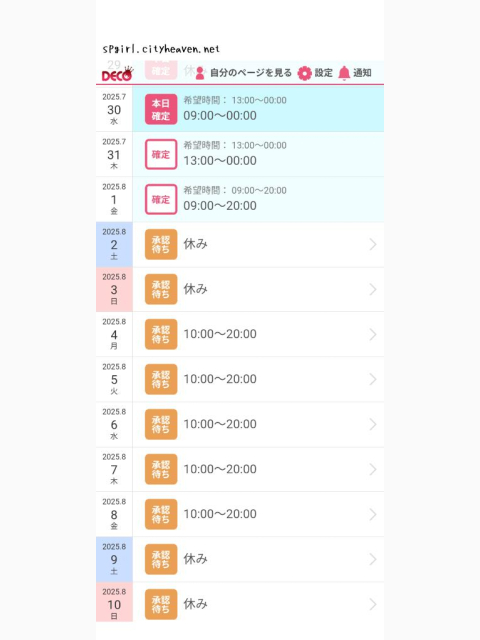Click the person icon for own page
The height and width of the screenshot is (640, 480).
[x=200, y=73]
